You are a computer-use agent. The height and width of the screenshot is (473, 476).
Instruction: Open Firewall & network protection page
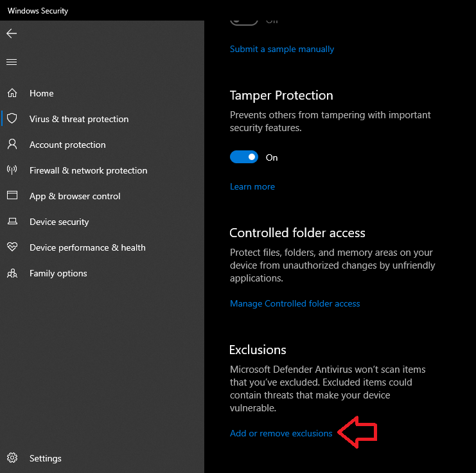[x=88, y=170]
